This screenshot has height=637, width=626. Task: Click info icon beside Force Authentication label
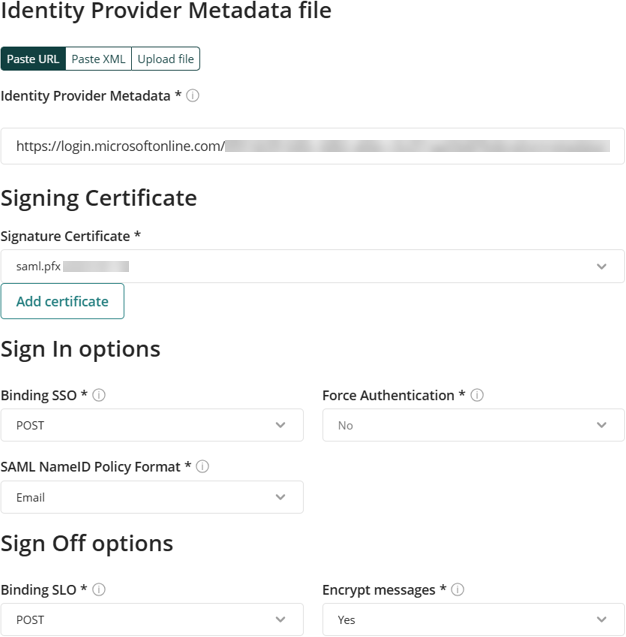point(477,395)
